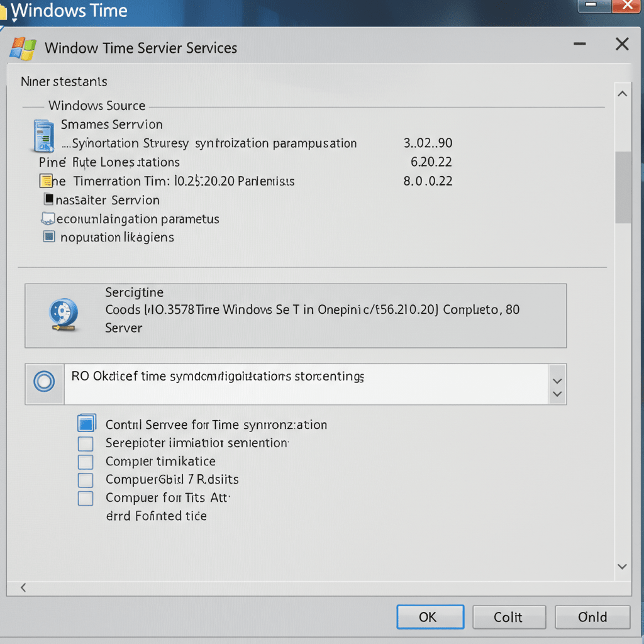Click the vertical scrollbar down arrow

(623, 567)
